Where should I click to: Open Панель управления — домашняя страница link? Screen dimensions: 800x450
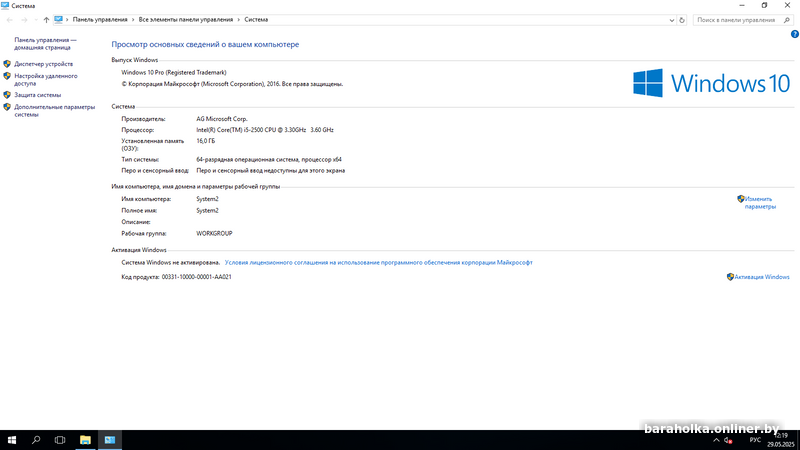[x=45, y=43]
